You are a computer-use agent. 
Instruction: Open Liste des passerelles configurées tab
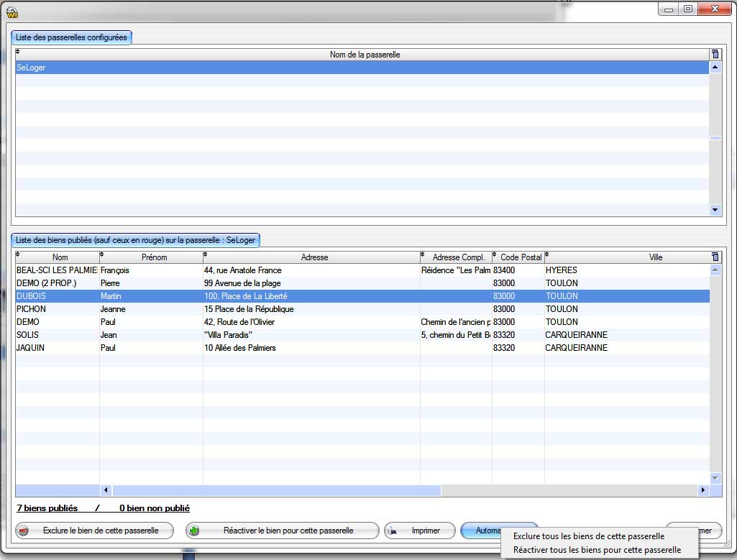[71, 37]
